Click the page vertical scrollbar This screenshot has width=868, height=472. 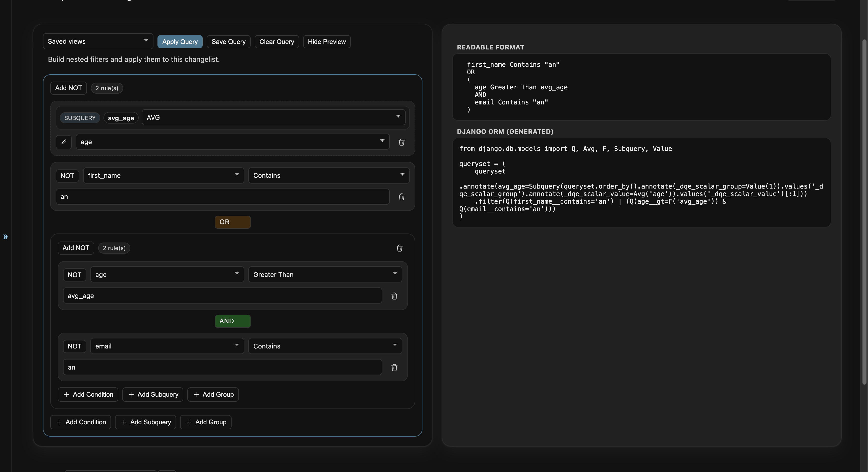tap(864, 212)
